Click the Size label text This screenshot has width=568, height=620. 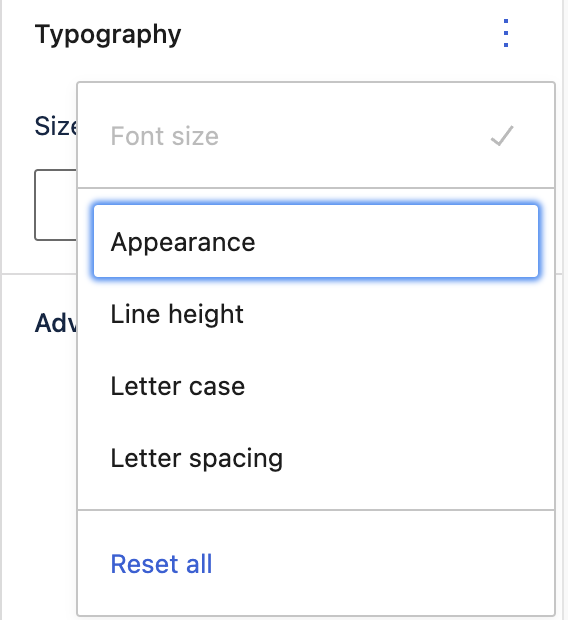55,126
